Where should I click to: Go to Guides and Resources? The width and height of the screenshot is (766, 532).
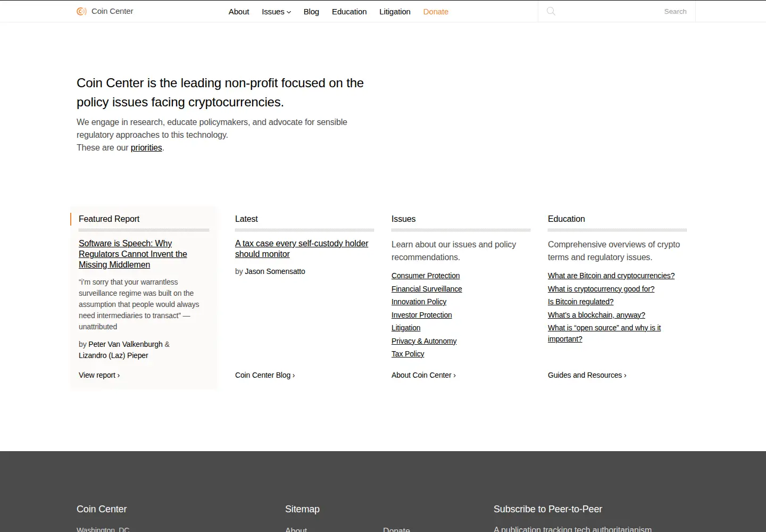pos(587,375)
